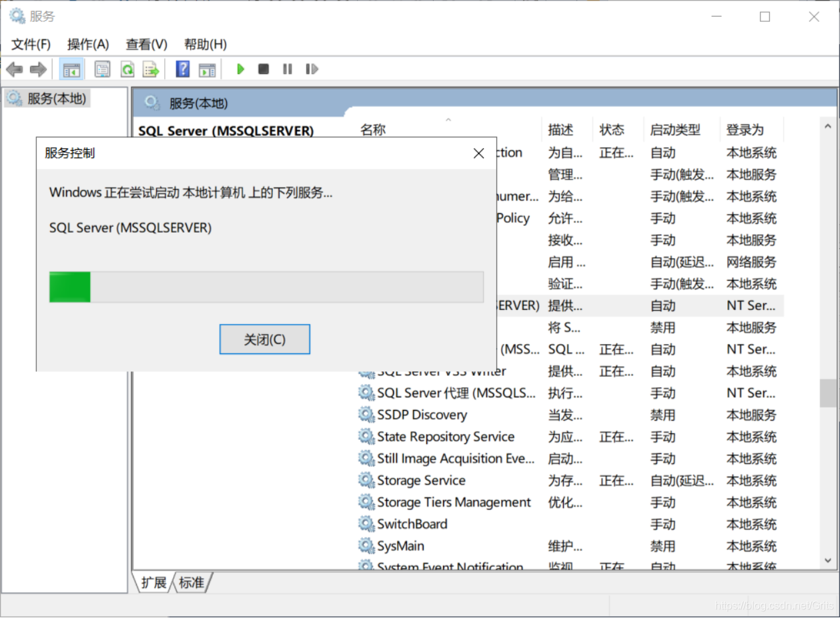Click the Stop Service square icon
Screen dimensions: 840x618
point(264,69)
